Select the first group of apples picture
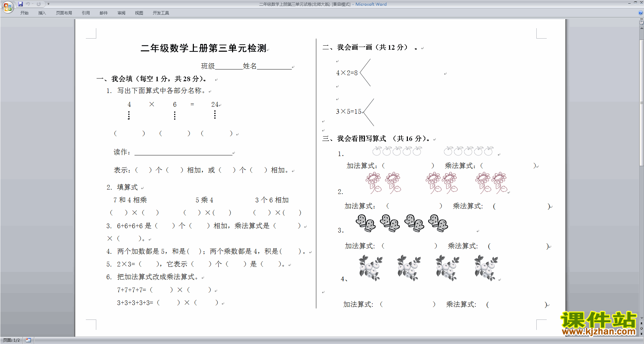644x344 pixels. point(397,151)
